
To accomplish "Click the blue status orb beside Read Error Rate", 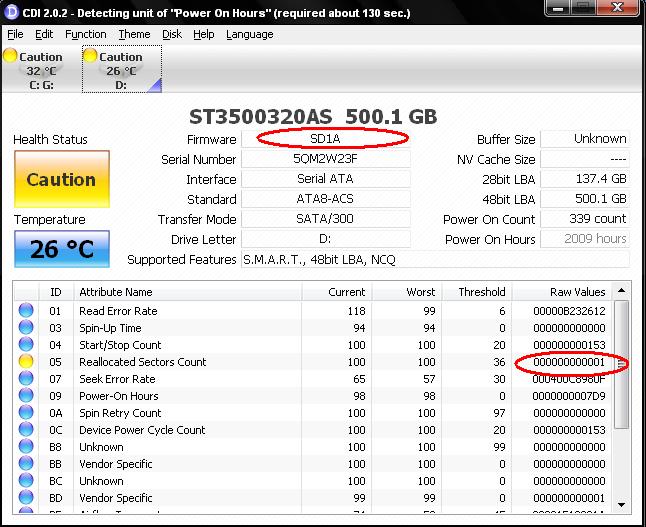I will pos(26,311).
